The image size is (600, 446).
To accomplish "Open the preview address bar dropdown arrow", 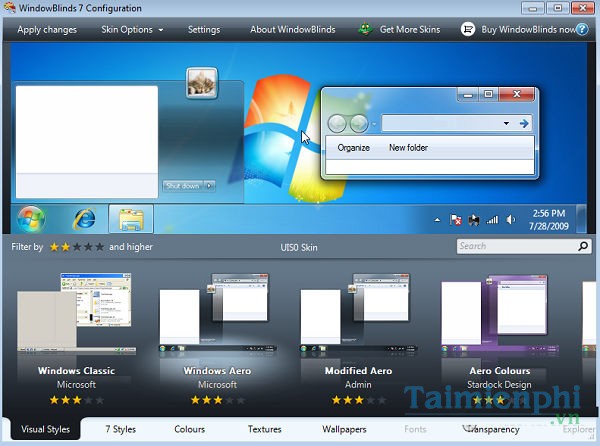I will [x=506, y=123].
